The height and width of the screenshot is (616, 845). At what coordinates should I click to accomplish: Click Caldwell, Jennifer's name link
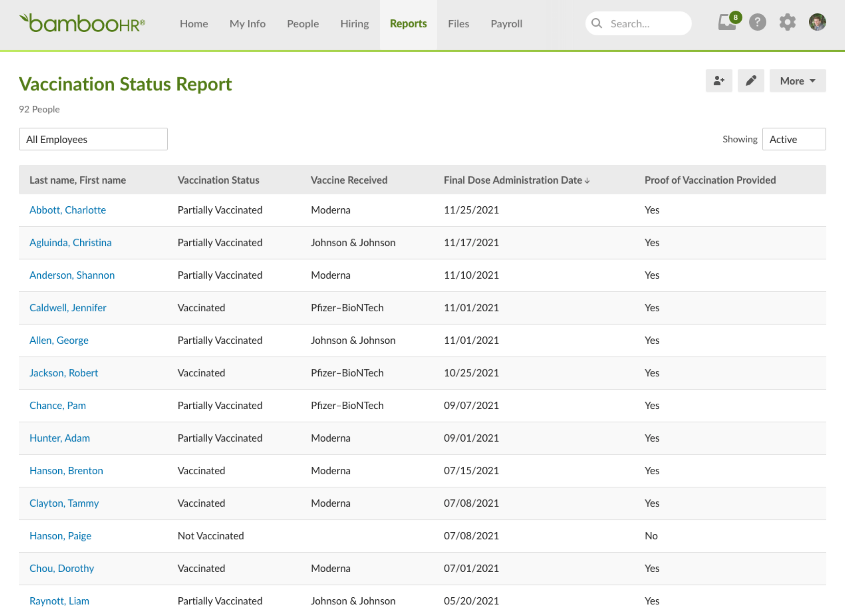point(68,308)
